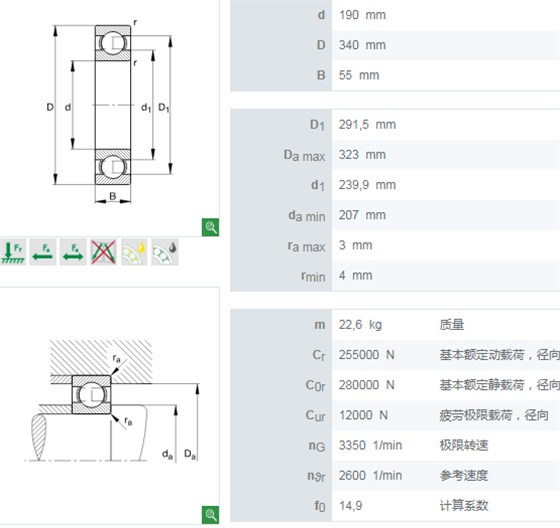Enlarge the bearing cross-section drawing
This screenshot has width=560, height=528.
click(x=210, y=227)
